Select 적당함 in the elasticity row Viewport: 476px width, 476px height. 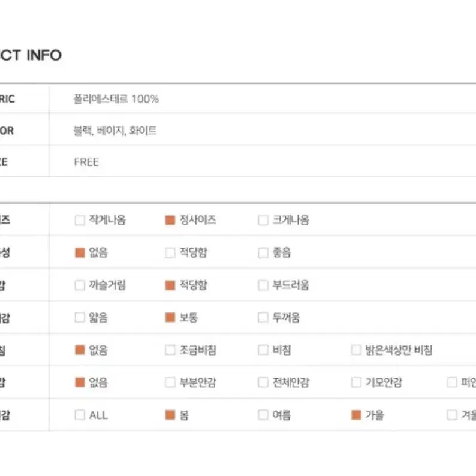click(170, 252)
